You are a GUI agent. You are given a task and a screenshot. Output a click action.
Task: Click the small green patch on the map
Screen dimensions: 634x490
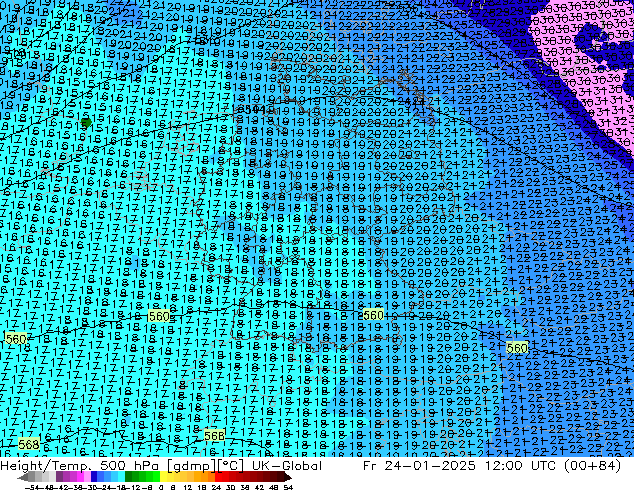click(x=86, y=122)
